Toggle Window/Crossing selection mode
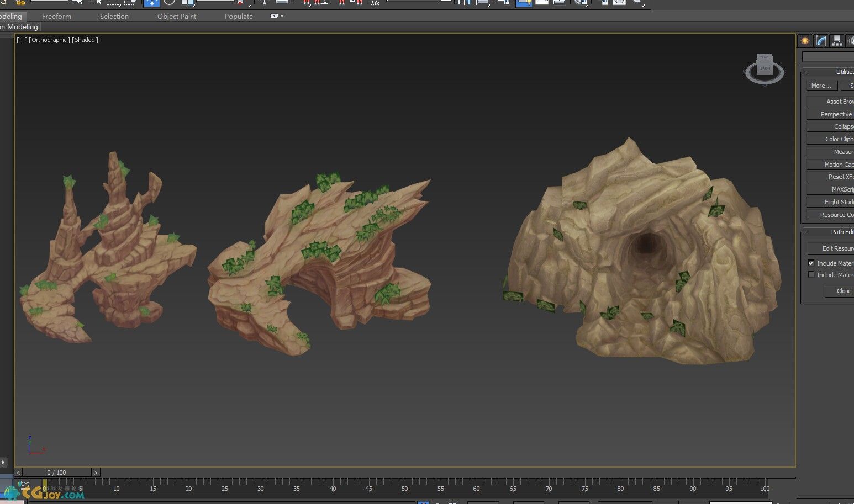The height and width of the screenshot is (504, 854). click(130, 3)
